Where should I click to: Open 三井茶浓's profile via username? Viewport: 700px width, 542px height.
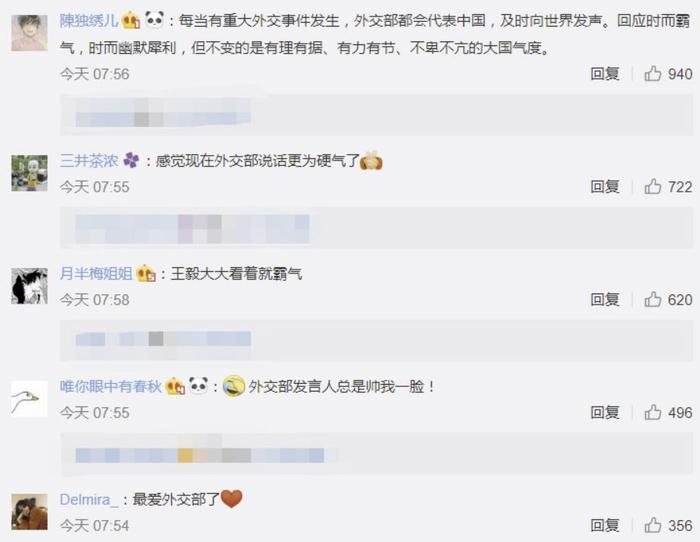89,160
